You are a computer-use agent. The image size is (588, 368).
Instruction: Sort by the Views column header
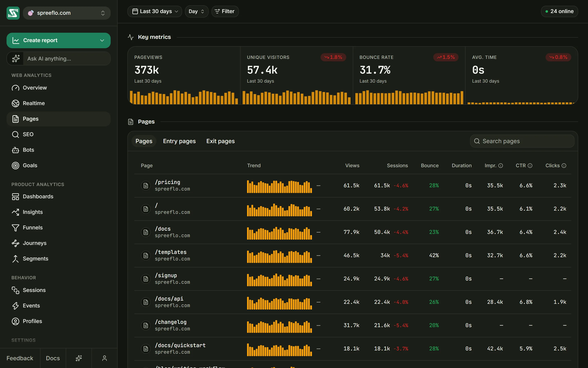tap(352, 166)
